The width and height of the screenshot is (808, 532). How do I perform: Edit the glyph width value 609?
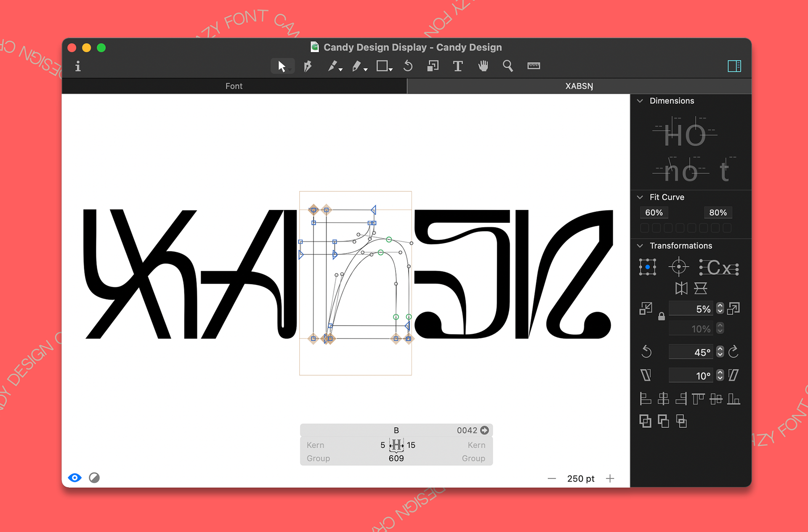click(396, 458)
